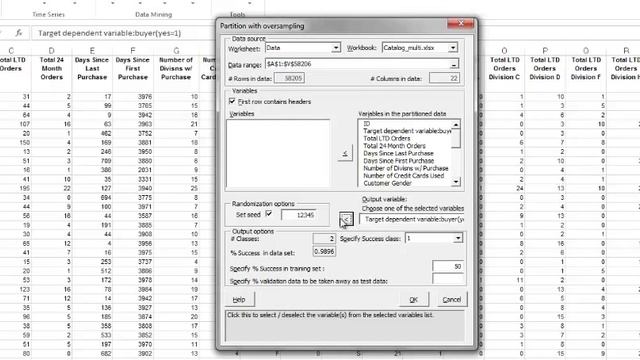Select column G header in spreadsheet
Viewport: 640px width, 360px height.
pos(176,51)
